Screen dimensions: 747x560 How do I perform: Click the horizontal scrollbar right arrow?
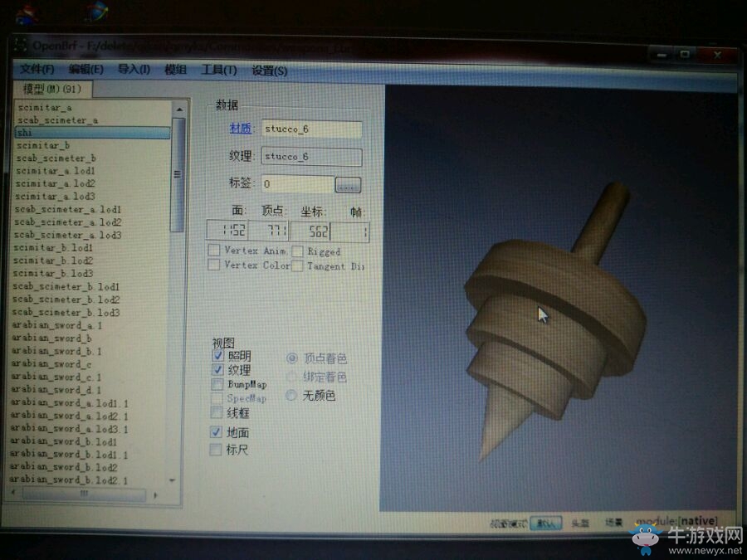[155, 495]
